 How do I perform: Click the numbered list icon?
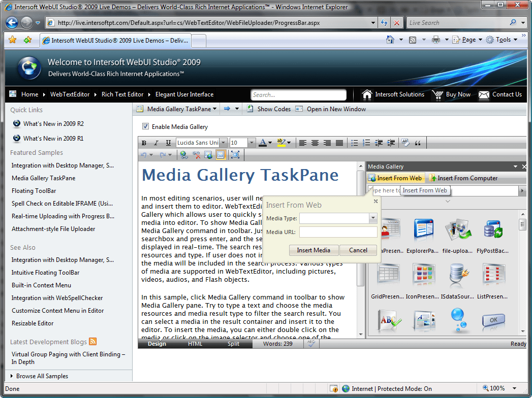pyautogui.click(x=366, y=143)
